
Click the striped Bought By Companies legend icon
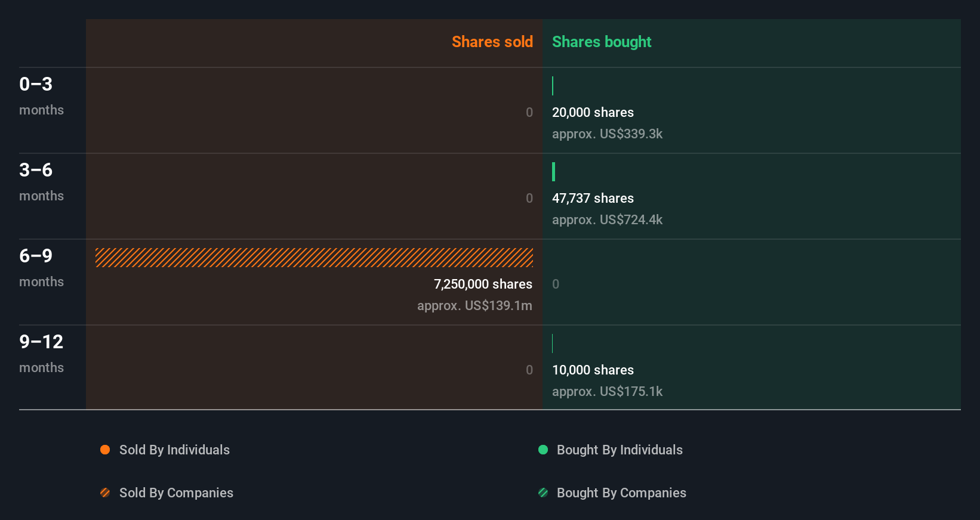pos(543,493)
